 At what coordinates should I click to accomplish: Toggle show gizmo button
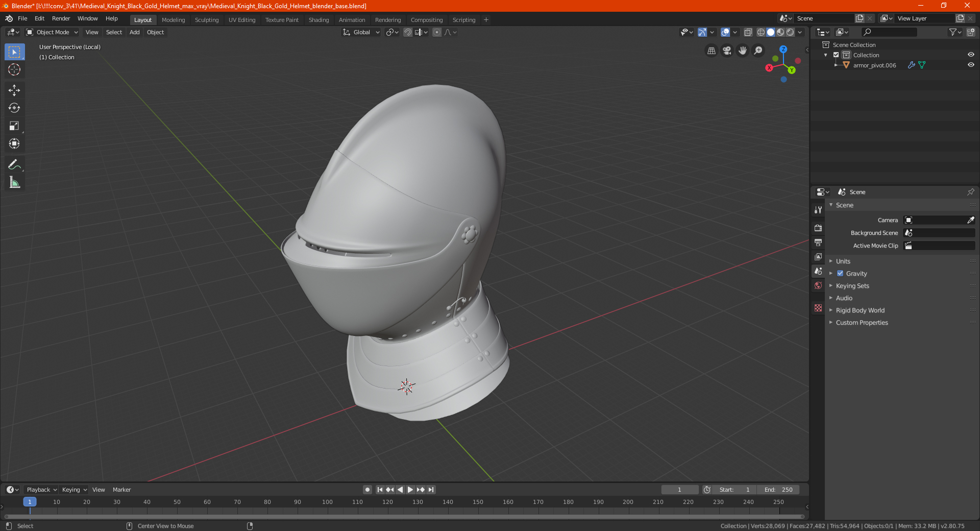click(x=702, y=32)
